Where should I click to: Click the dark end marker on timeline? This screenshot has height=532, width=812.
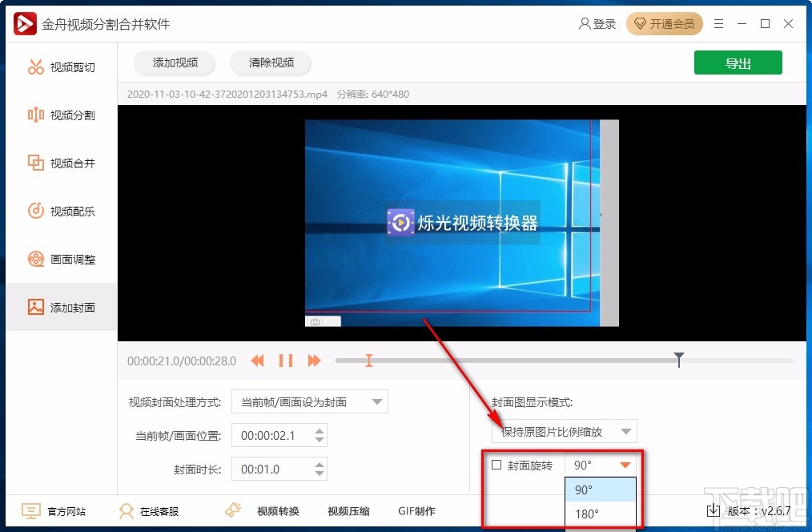(x=679, y=359)
